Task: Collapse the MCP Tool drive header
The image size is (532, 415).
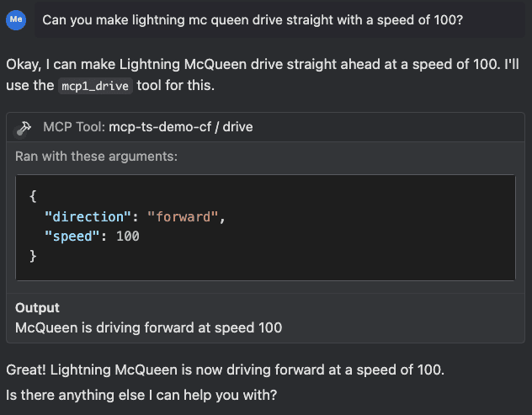Action: (x=265, y=127)
